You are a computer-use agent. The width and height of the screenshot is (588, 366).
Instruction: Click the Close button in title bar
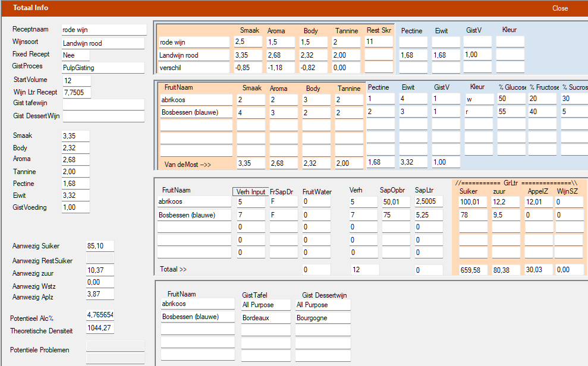pyautogui.click(x=559, y=8)
